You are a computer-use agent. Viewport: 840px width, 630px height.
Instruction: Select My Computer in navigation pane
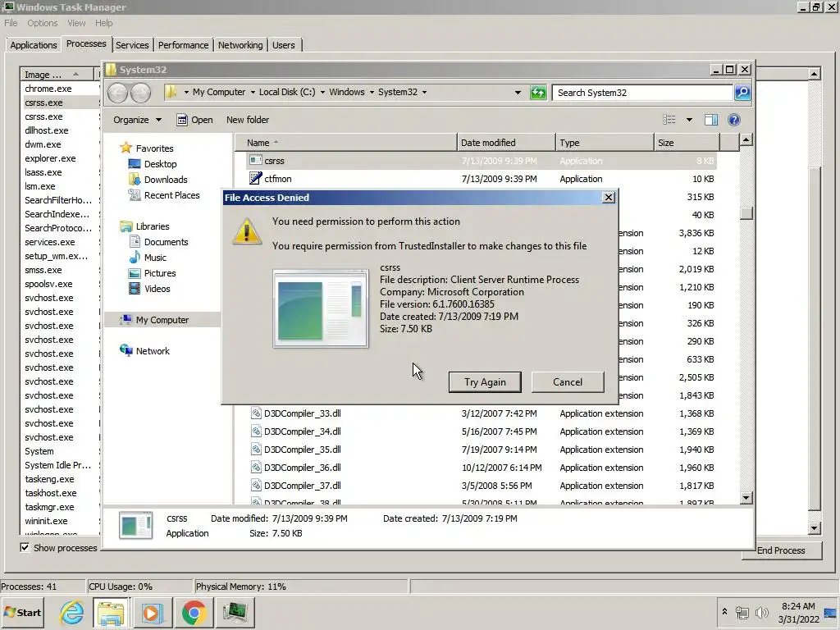pyautogui.click(x=162, y=320)
